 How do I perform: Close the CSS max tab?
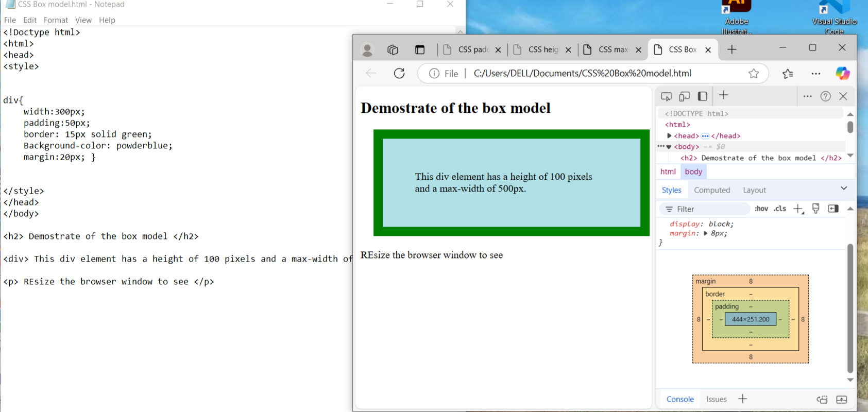tap(638, 50)
